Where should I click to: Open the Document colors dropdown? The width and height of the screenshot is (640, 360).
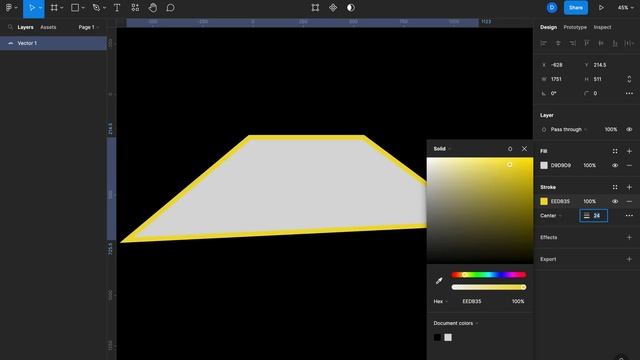pos(456,323)
